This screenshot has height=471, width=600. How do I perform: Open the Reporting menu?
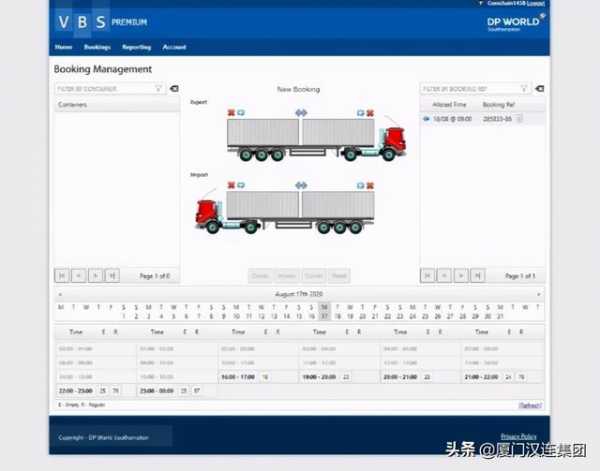pyautogui.click(x=136, y=47)
